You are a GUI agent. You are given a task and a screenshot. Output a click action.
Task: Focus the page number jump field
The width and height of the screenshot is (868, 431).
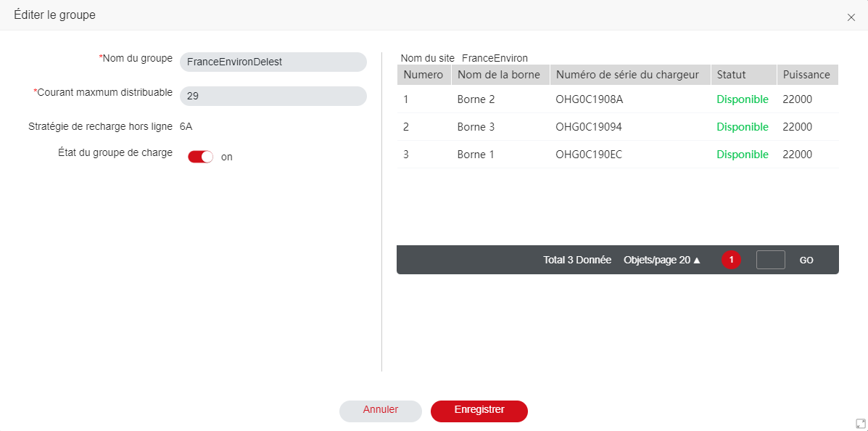[x=771, y=260]
